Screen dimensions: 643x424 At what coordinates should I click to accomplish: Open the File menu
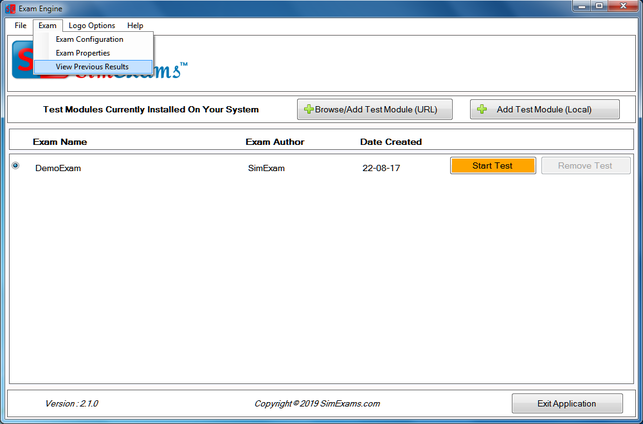coord(20,25)
